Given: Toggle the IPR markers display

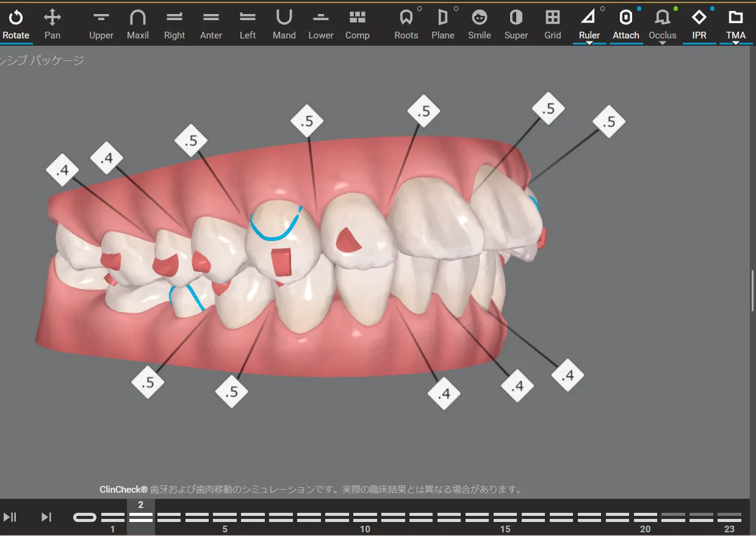Looking at the screenshot, I should tap(699, 24).
